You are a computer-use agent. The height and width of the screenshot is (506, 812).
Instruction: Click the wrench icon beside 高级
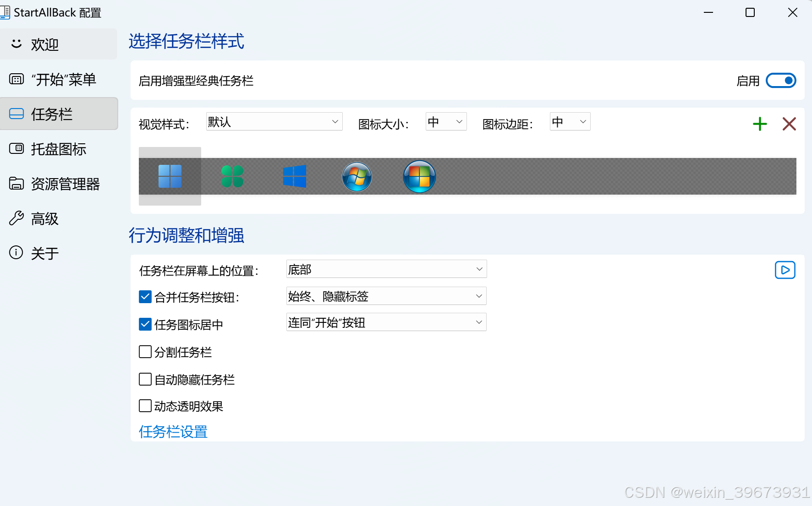[x=16, y=218]
